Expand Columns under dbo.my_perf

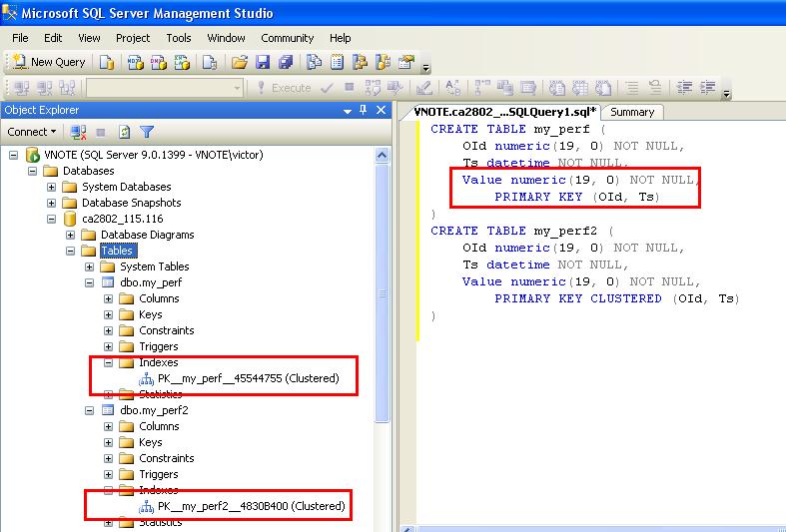pyautogui.click(x=108, y=299)
